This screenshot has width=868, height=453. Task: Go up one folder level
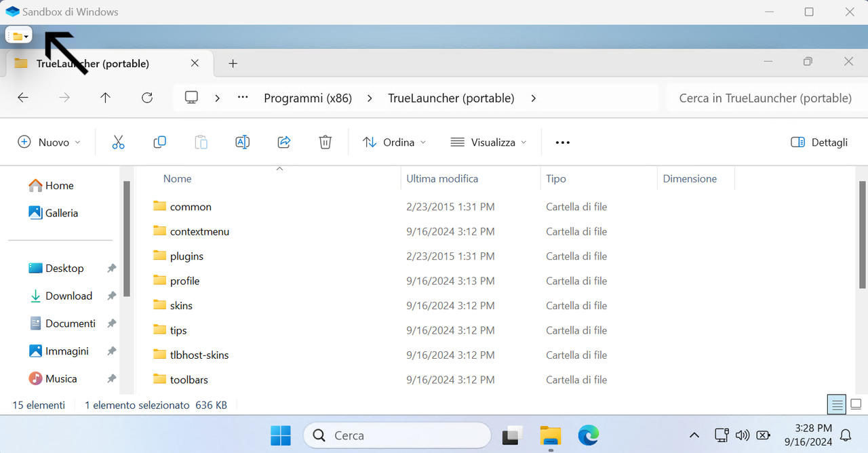click(x=105, y=98)
